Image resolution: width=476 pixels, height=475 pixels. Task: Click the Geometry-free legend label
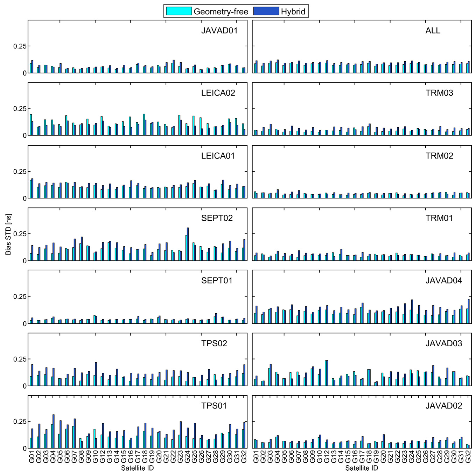point(221,11)
